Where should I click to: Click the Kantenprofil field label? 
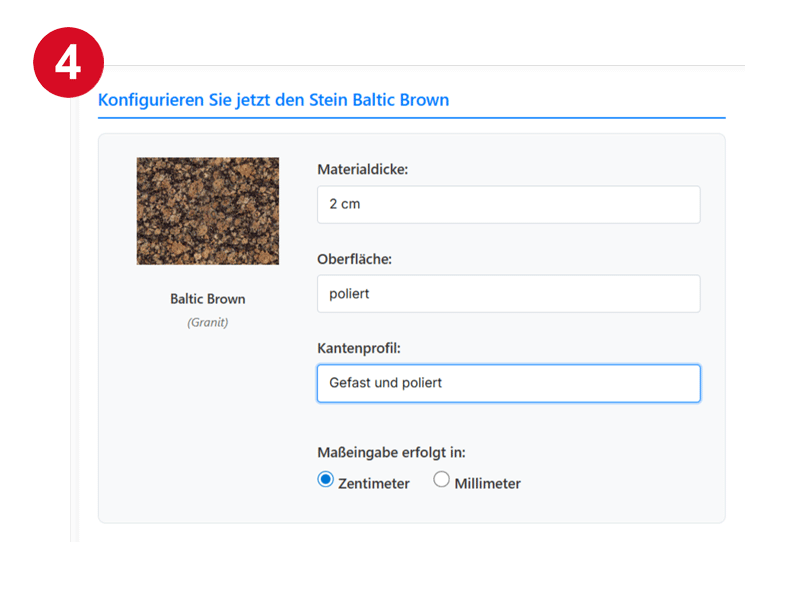[358, 348]
